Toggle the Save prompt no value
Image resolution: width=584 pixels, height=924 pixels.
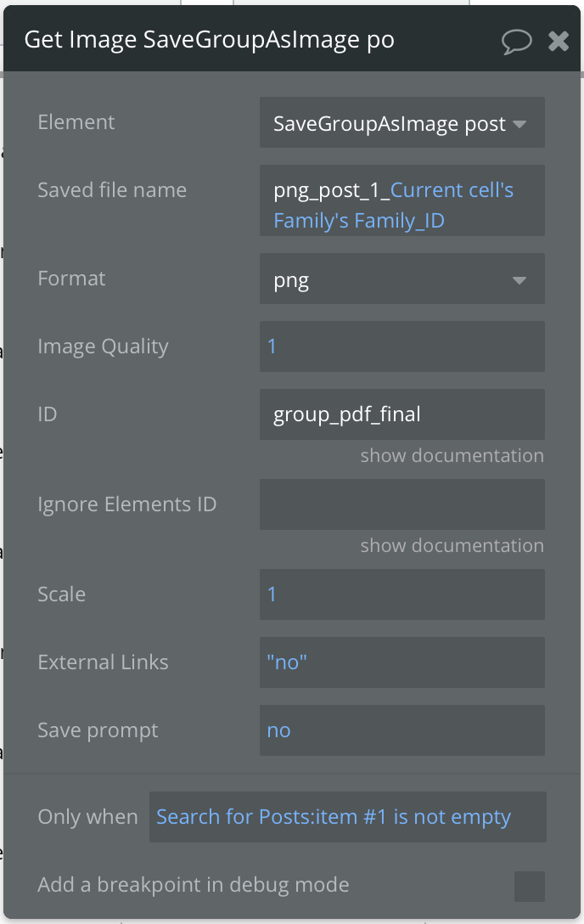[401, 730]
